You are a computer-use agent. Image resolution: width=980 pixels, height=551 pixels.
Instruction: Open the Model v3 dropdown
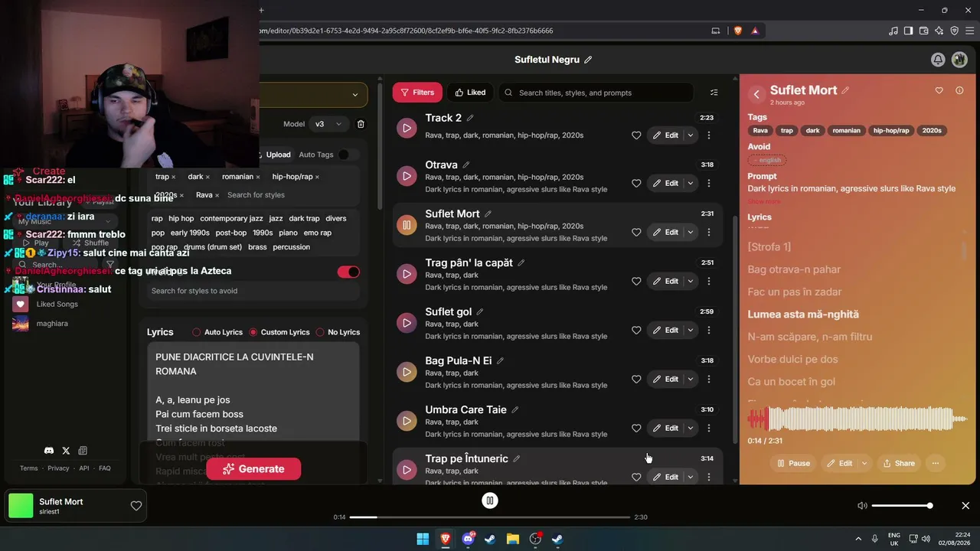click(329, 124)
